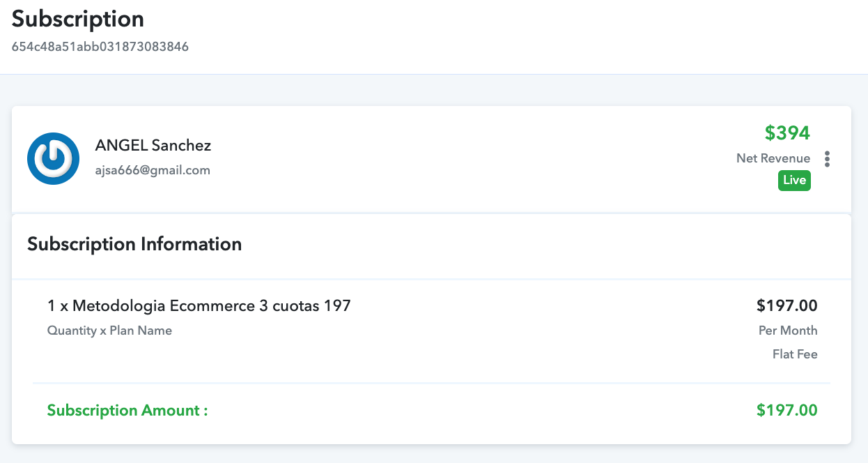Click the green Subscription Amount label
Image resolution: width=868 pixels, height=463 pixels.
[127, 410]
